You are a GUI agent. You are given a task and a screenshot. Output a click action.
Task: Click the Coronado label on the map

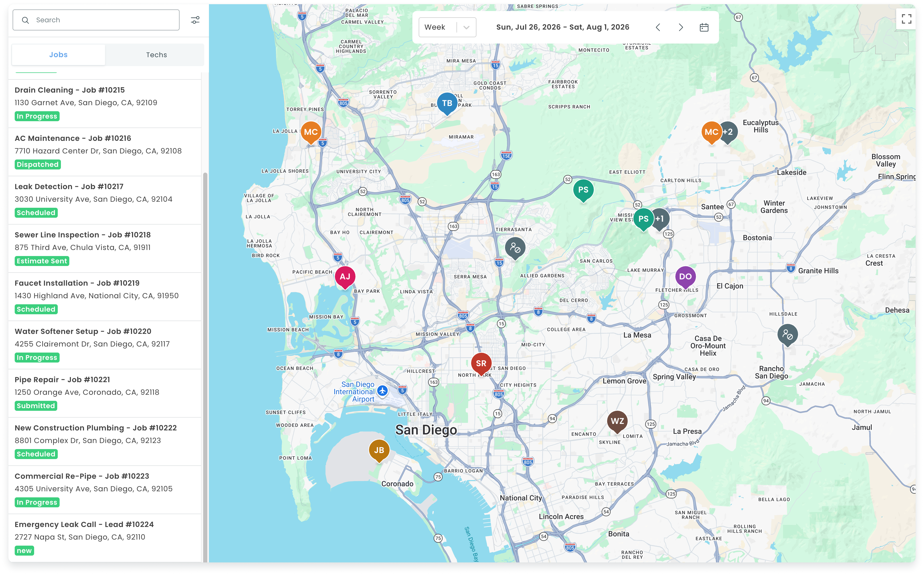pyautogui.click(x=397, y=484)
